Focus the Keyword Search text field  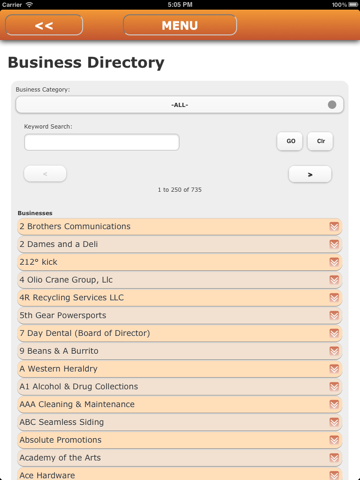coord(102,142)
